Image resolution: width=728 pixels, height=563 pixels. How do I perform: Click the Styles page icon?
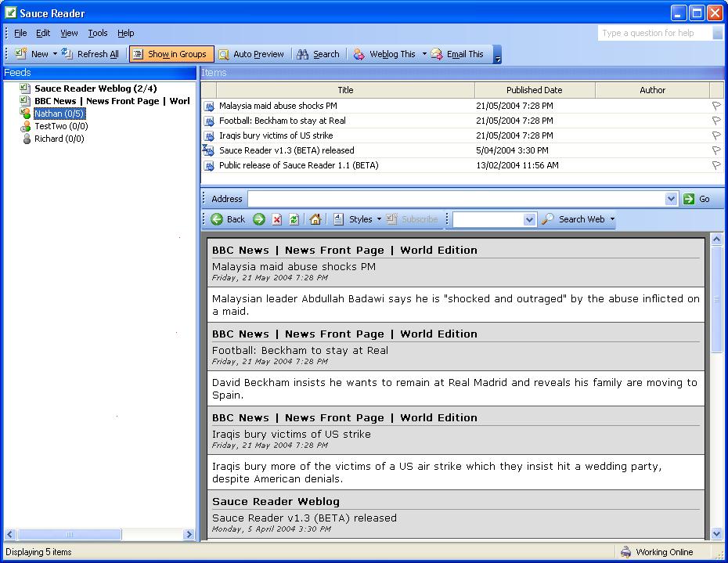(x=338, y=219)
